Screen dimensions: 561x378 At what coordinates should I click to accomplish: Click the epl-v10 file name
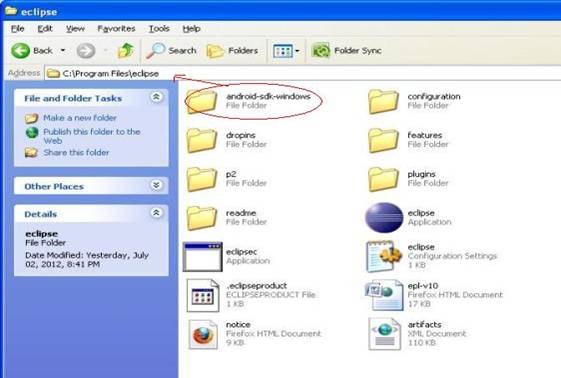tap(423, 285)
